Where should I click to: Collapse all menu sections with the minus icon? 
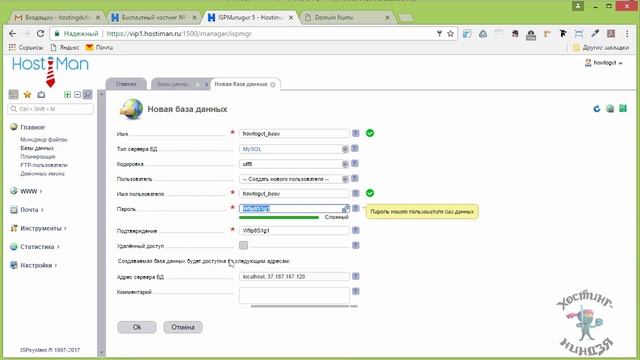pos(77,95)
